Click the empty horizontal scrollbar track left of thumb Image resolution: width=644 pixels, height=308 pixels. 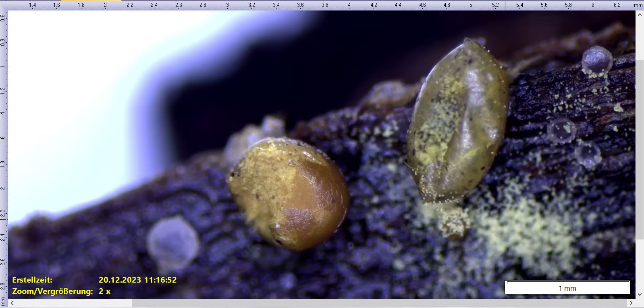tap(73, 303)
